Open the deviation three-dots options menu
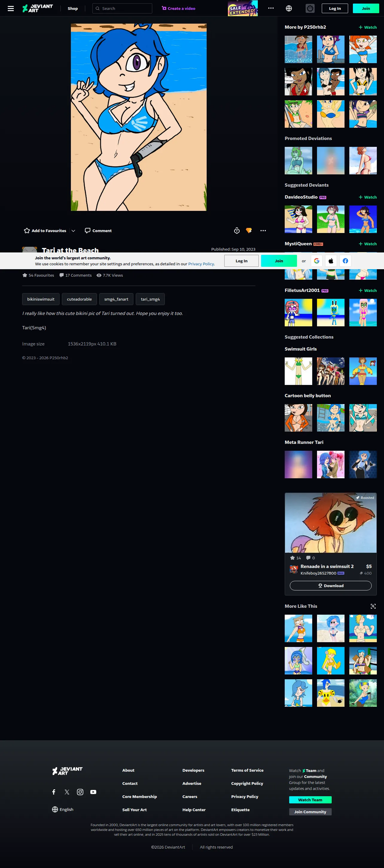The width and height of the screenshot is (384, 868). click(263, 231)
